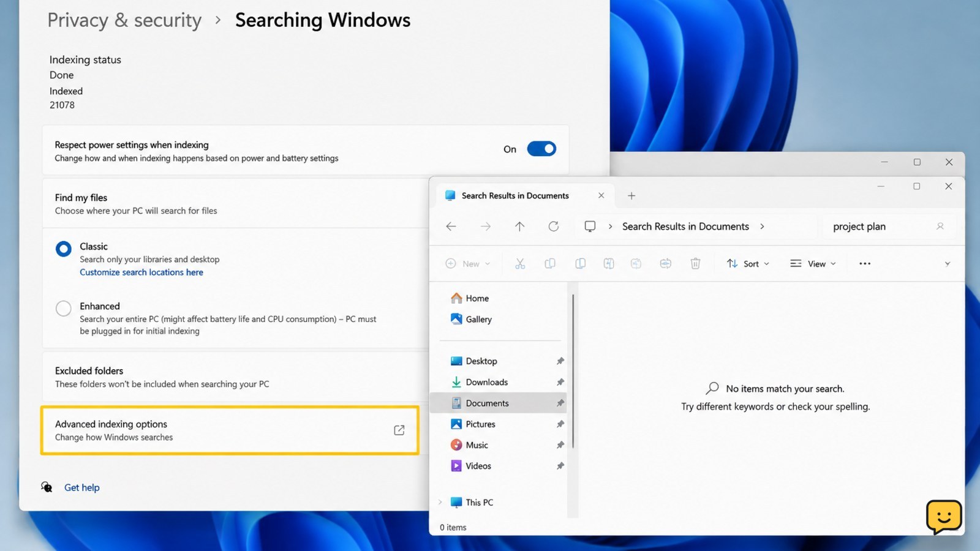Click the Explorer navigation pane scrollbar
Viewport: 980px width, 551px height.
[x=573, y=371]
